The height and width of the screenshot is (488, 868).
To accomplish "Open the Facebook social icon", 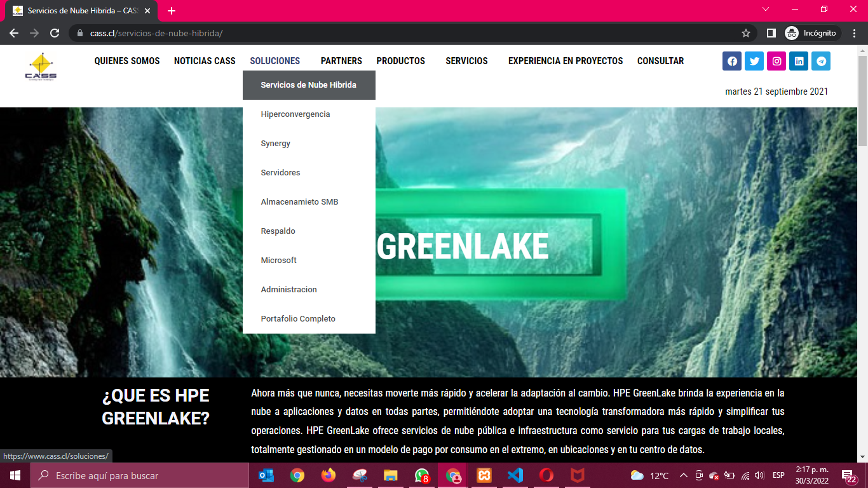I will click(x=732, y=61).
